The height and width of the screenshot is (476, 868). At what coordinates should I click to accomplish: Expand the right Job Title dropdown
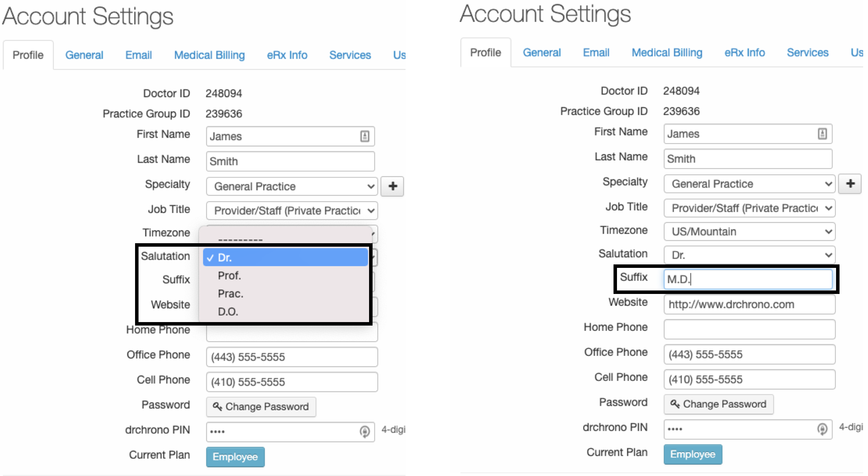tap(750, 208)
